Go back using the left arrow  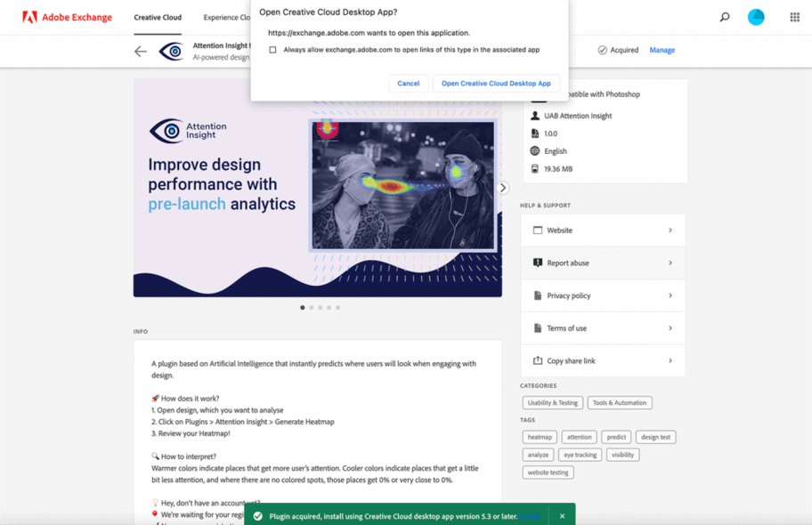click(x=141, y=52)
